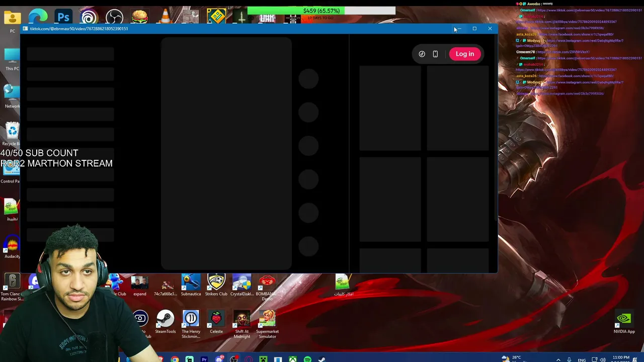Close the TikTok browser window
Screen dimensions: 644x362
click(490, 29)
